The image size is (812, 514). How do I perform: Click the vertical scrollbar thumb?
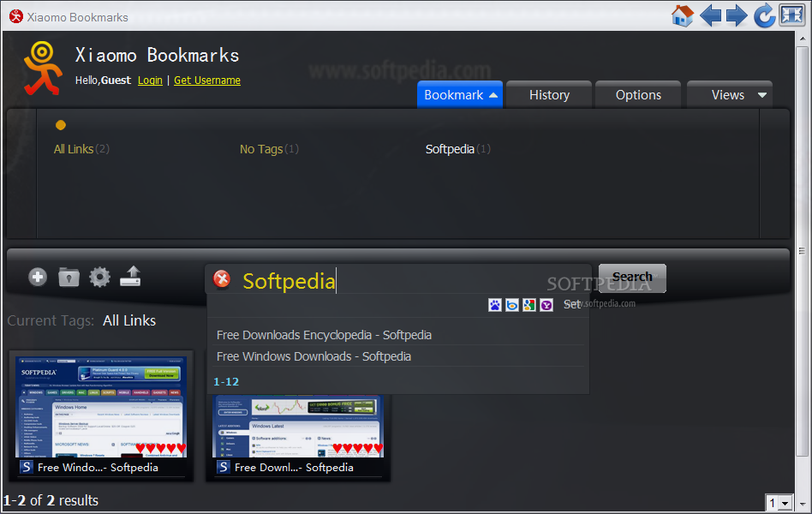803,251
